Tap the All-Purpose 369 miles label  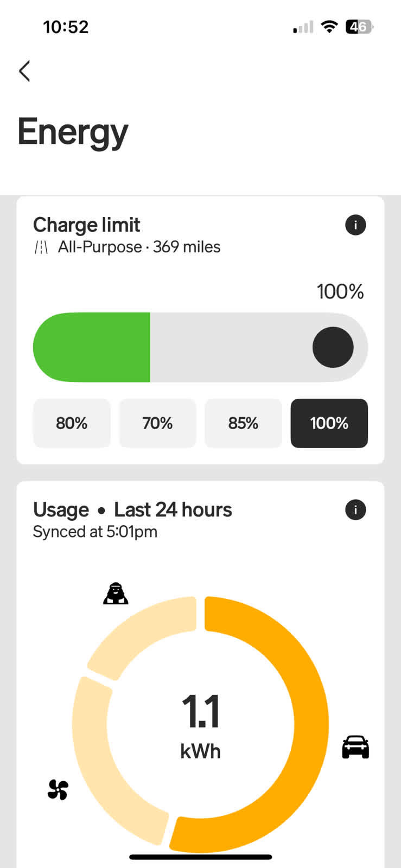click(139, 247)
